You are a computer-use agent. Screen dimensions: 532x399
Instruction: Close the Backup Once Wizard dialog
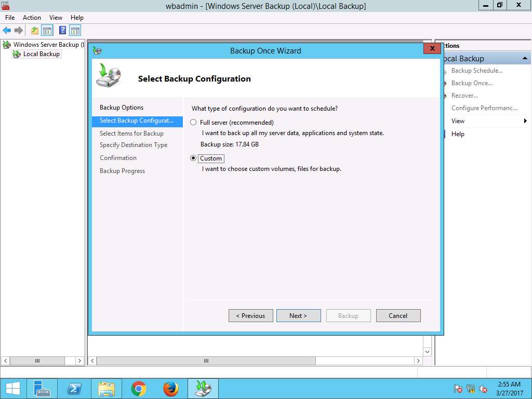(432, 48)
